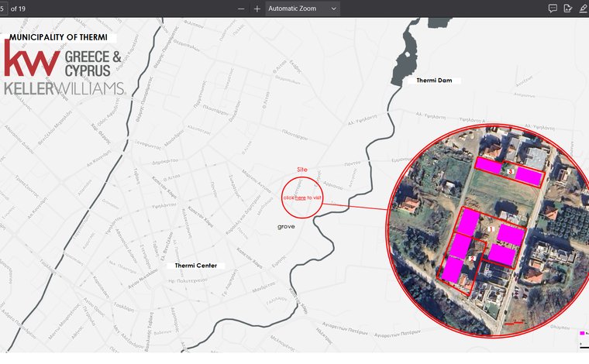The height and width of the screenshot is (364, 589).
Task: Click the 'grove' map label
Action: pos(286,227)
